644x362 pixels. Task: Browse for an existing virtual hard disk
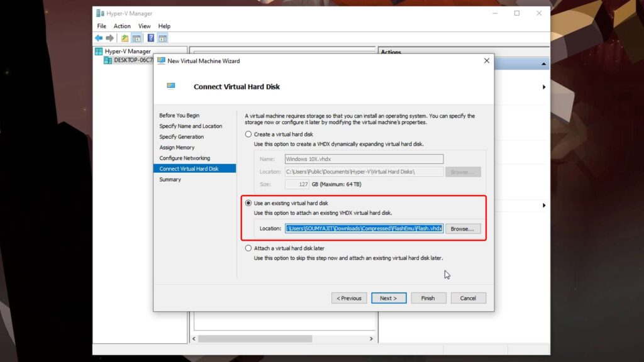tap(462, 229)
